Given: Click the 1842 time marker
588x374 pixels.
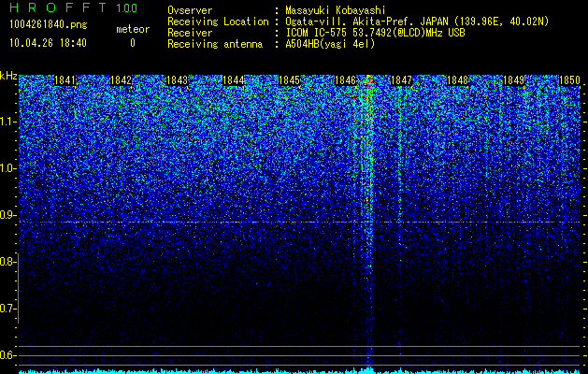Looking at the screenshot, I should (x=122, y=80).
